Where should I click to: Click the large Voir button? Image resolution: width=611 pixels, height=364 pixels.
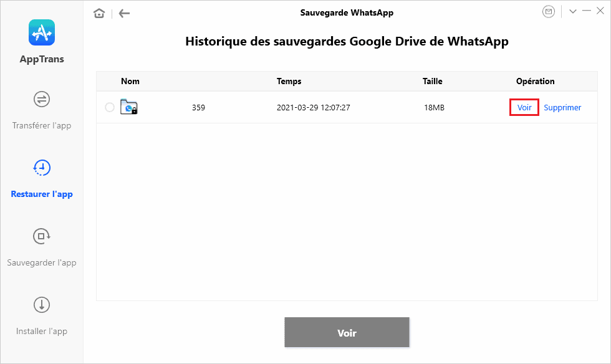pyautogui.click(x=347, y=332)
